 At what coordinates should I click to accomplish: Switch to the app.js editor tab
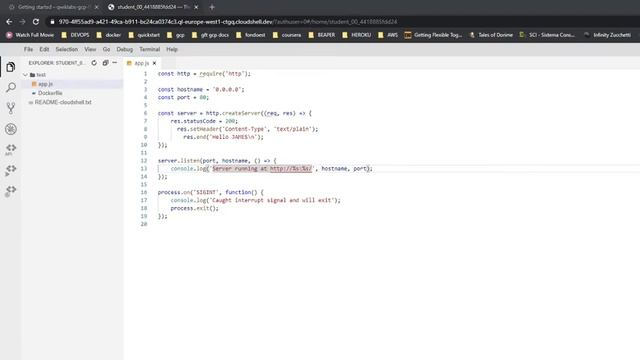[x=141, y=63]
